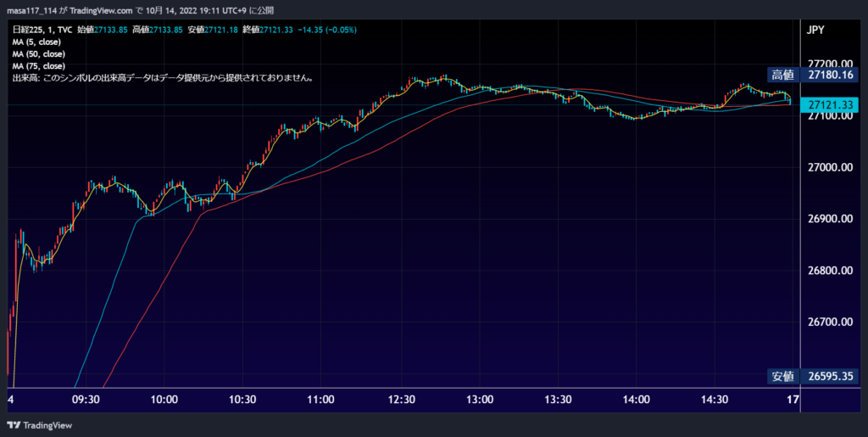Click the 14:30 time axis label
Viewport: 868px width, 437px height.
click(715, 400)
